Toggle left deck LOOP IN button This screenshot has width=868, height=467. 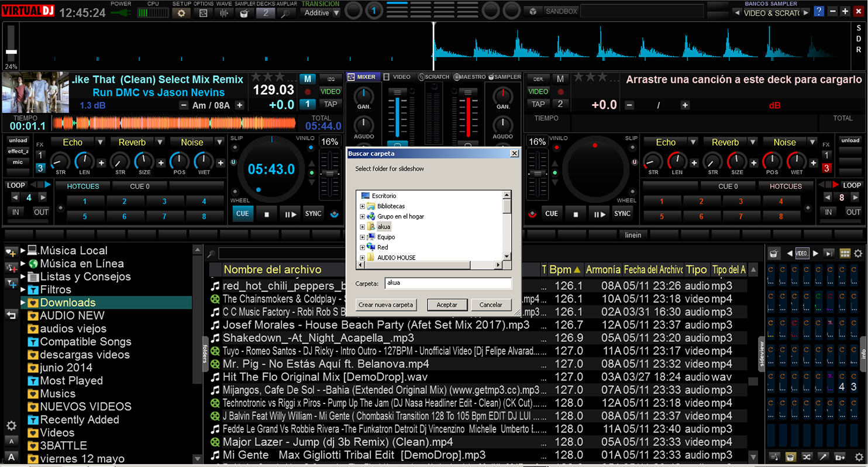point(16,212)
